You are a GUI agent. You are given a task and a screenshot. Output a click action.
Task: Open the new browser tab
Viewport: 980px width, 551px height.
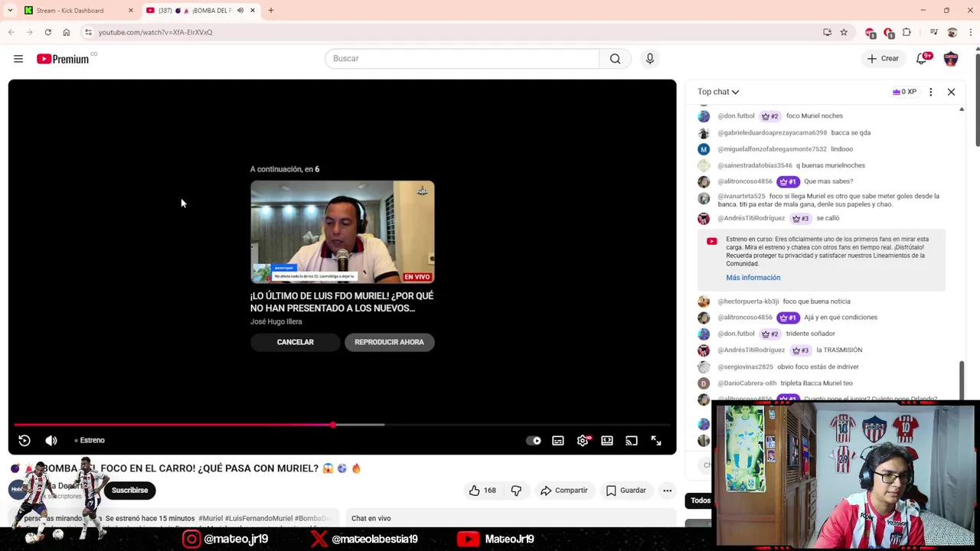coord(270,10)
